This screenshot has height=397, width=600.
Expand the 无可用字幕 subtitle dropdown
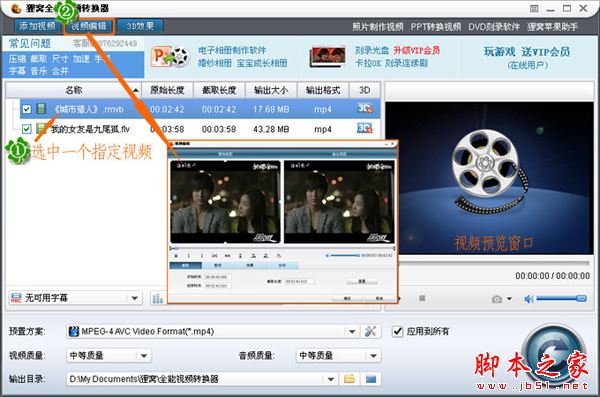[134, 298]
